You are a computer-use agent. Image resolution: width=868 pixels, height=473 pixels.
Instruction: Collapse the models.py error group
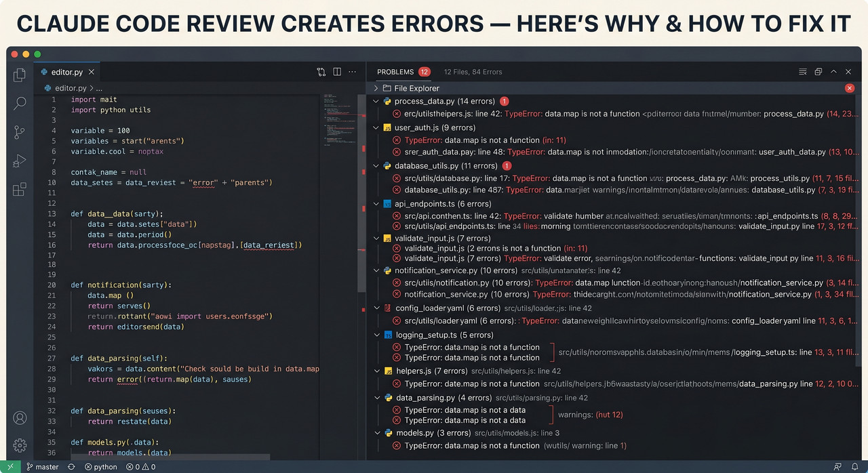(x=376, y=433)
